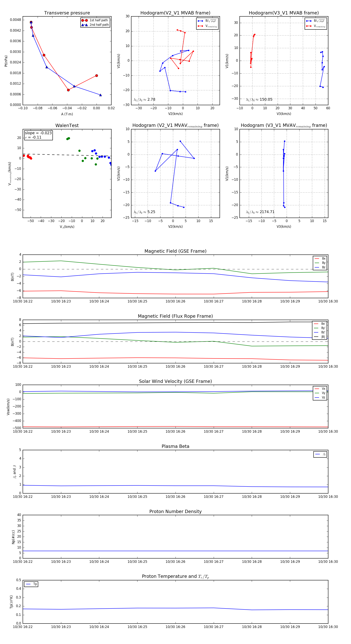Click the "Proton Temperature and Te/Tp" title
This screenshot has height=644, width=351.
[175, 576]
